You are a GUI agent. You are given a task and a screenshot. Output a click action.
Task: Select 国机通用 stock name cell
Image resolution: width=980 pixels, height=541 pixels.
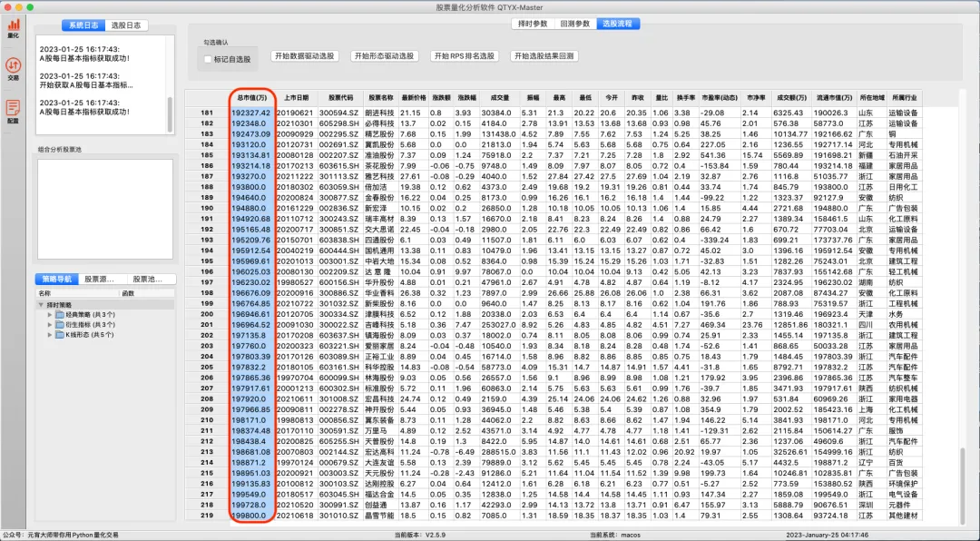[380, 251]
